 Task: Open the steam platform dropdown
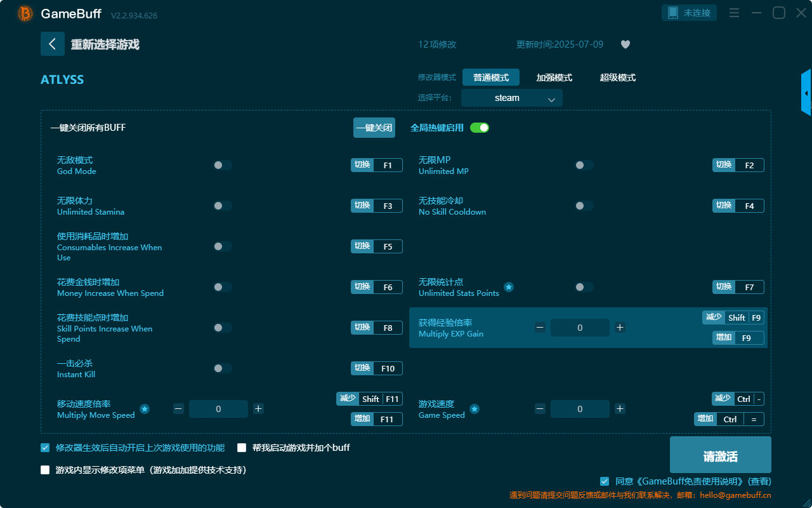click(511, 98)
